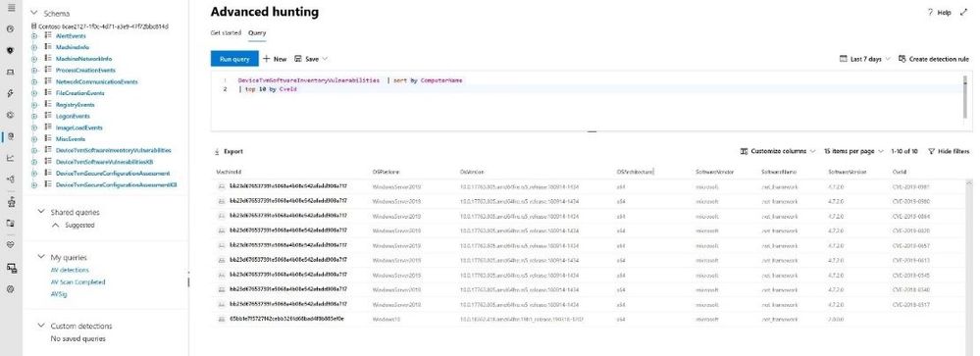Image resolution: width=980 pixels, height=356 pixels.
Task: Click the Export button label
Action: tap(233, 151)
